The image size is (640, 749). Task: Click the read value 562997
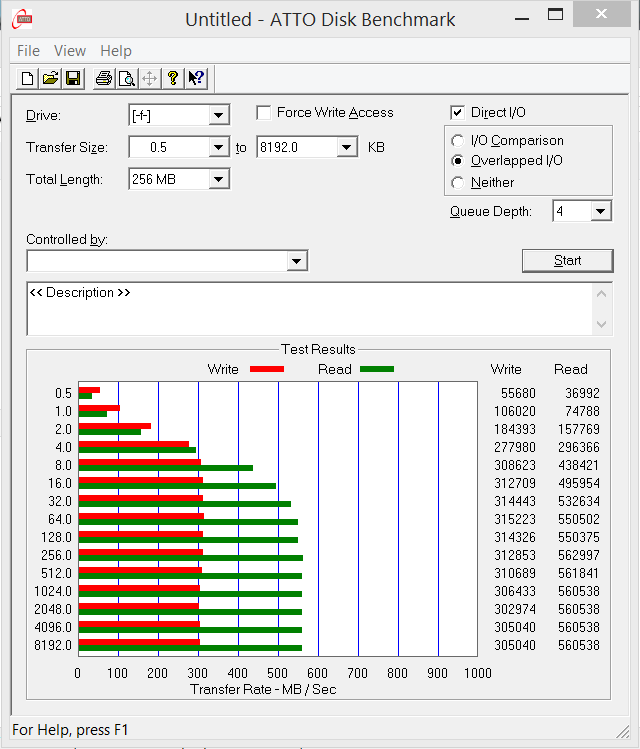point(579,555)
